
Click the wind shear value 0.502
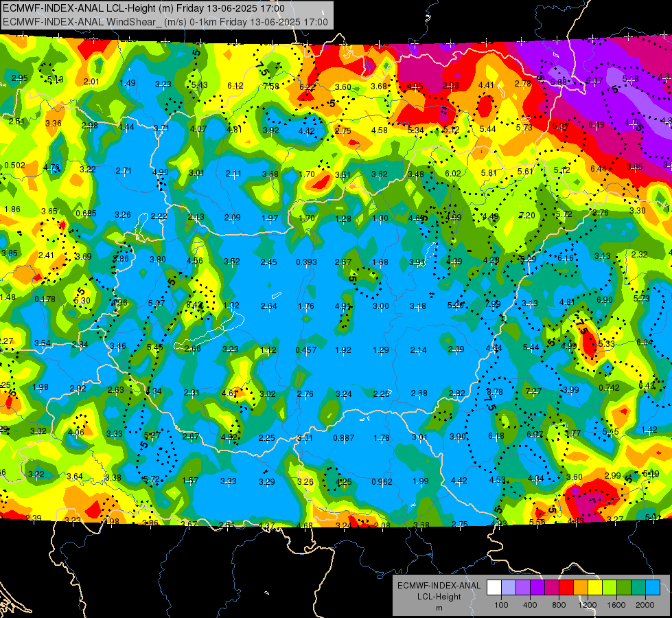14,165
